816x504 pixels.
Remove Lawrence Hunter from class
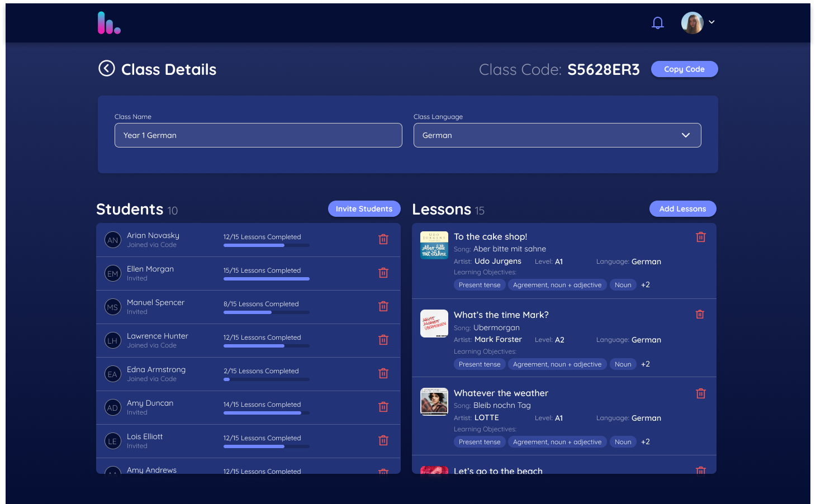pyautogui.click(x=383, y=340)
